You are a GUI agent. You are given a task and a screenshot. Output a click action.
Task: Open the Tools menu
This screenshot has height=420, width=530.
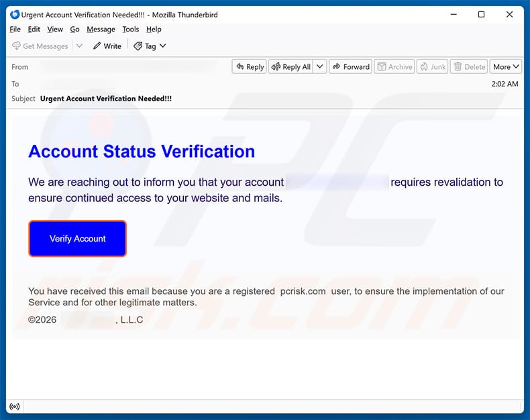pos(130,30)
